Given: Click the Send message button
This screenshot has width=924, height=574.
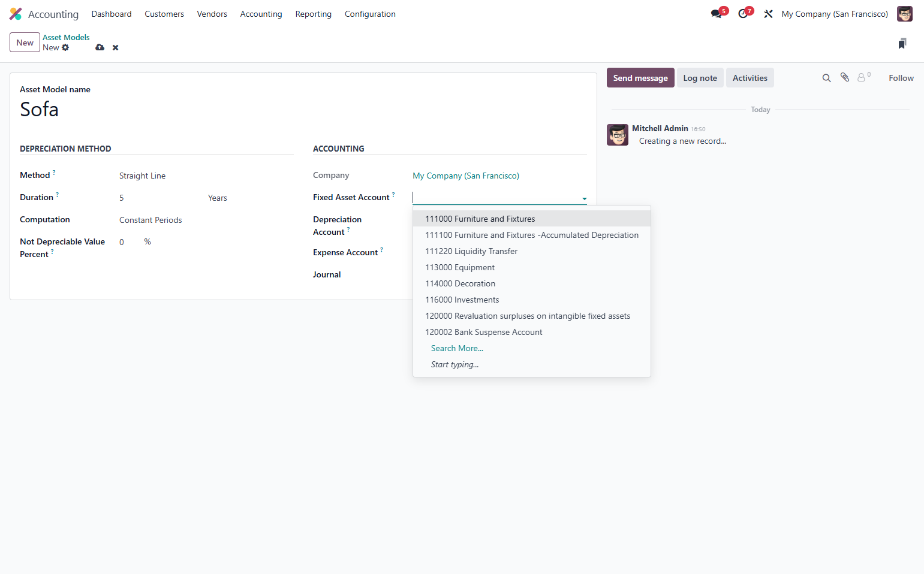Looking at the screenshot, I should tap(640, 78).
